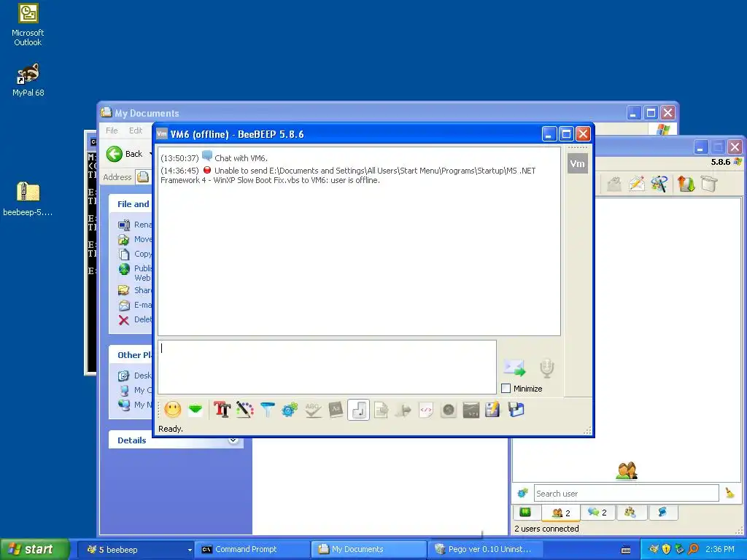The width and height of the screenshot is (747, 560).
Task: Click the microphone voice message icon
Action: pos(547,367)
